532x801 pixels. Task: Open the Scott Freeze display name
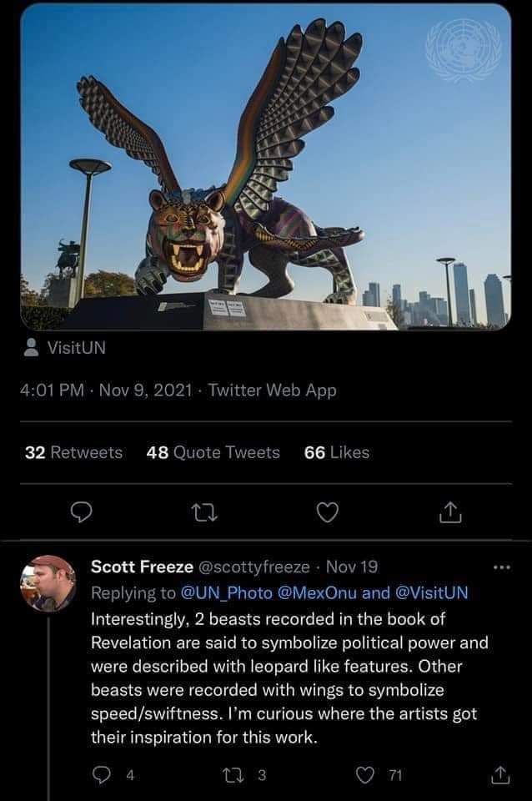click(140, 567)
